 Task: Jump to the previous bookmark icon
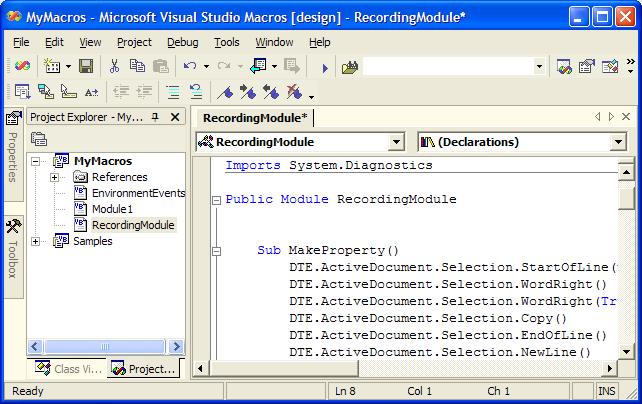point(271,93)
